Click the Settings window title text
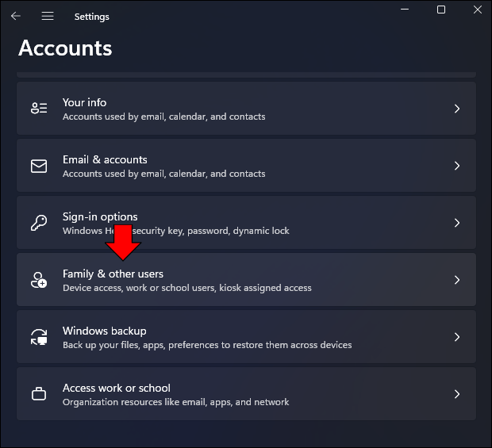 [91, 17]
